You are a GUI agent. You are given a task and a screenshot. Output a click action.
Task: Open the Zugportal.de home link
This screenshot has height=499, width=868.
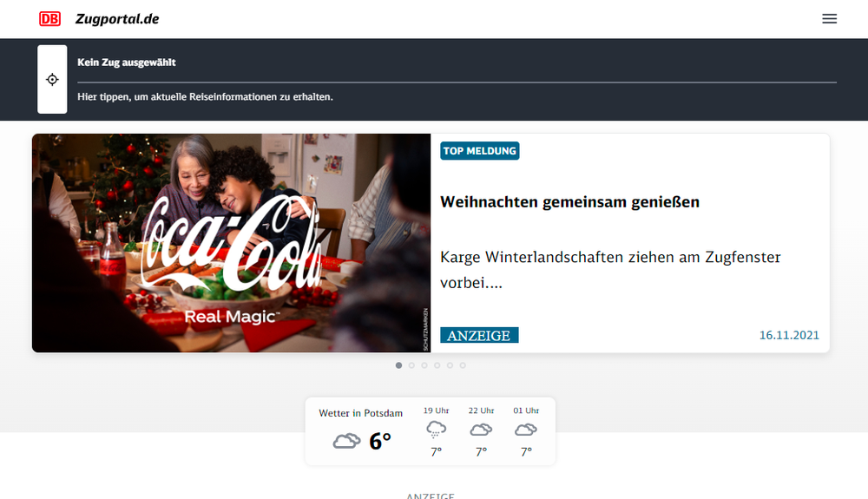pyautogui.click(x=117, y=19)
